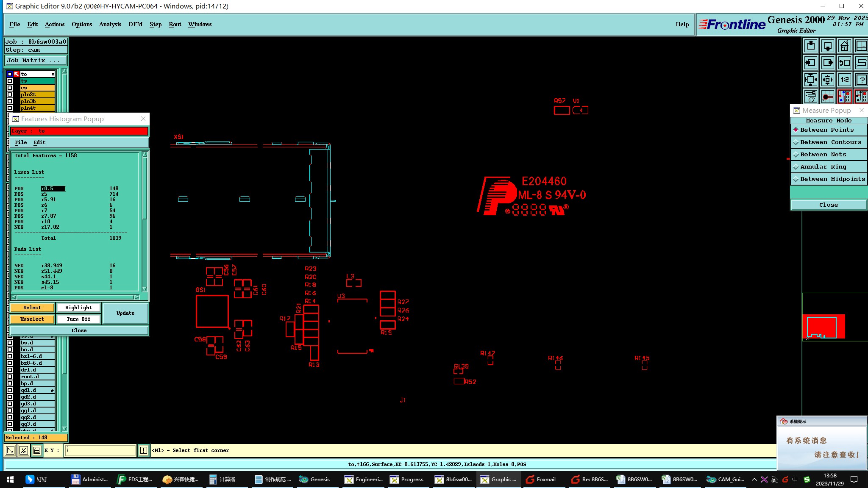Click in the X Y coordinate input field
Image resolution: width=868 pixels, height=488 pixels.
pos(100,450)
